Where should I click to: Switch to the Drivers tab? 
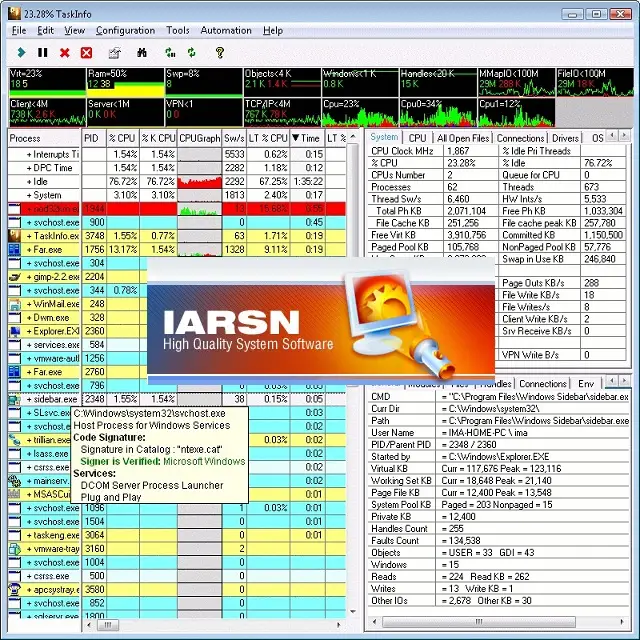coord(565,138)
